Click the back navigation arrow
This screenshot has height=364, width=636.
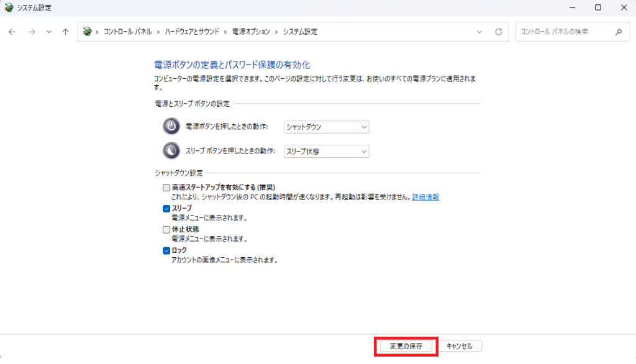coord(11,31)
